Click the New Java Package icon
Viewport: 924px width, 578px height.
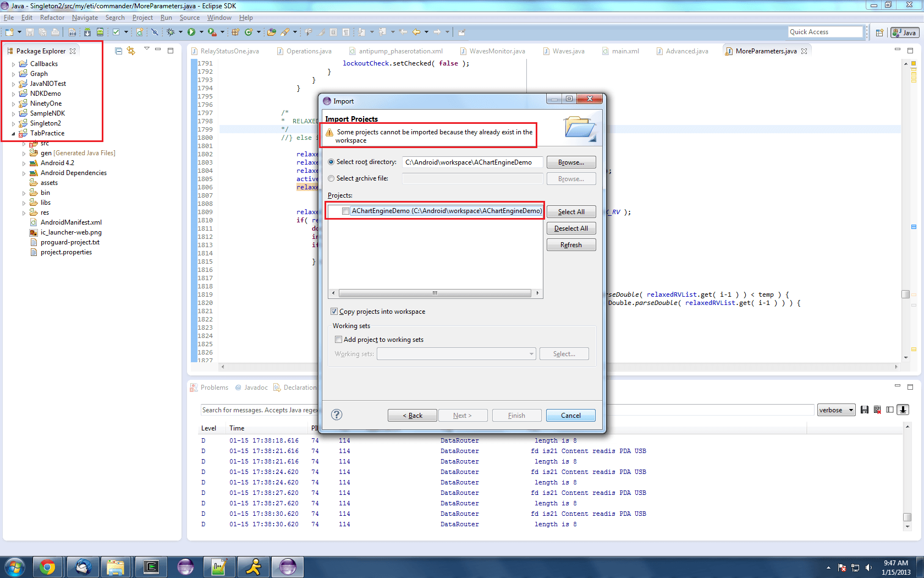point(235,32)
